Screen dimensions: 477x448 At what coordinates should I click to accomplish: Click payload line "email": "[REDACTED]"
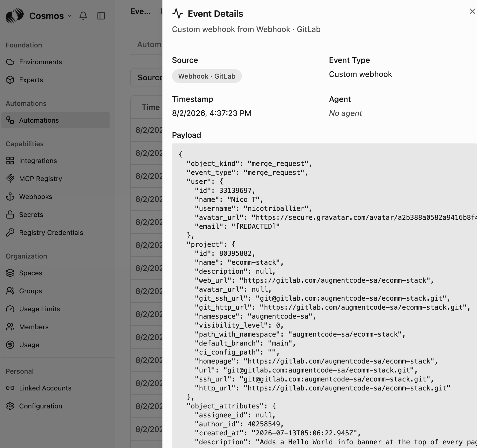pos(237,227)
